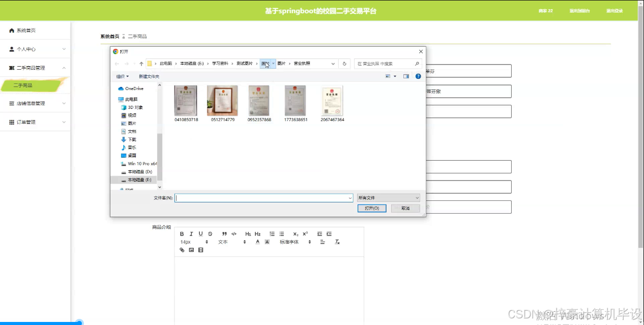Image resolution: width=644 pixels, height=325 pixels.
Task: Open the text alignment options
Action: coord(323,242)
